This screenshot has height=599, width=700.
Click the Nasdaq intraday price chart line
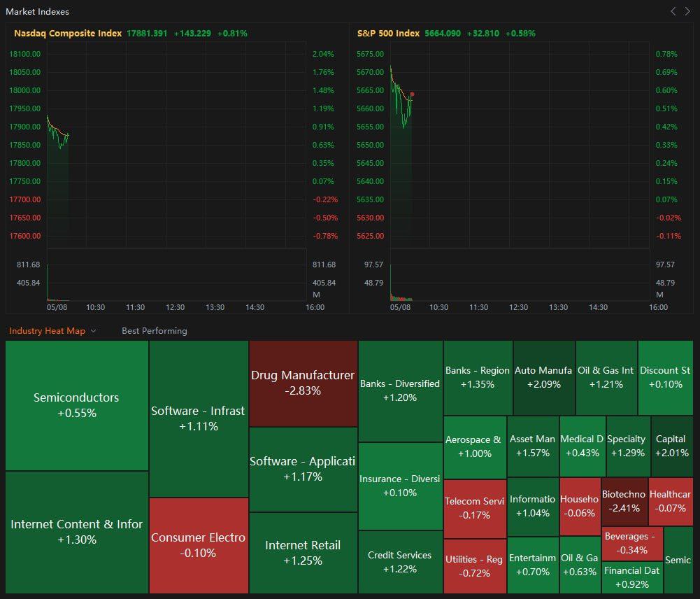pos(58,133)
